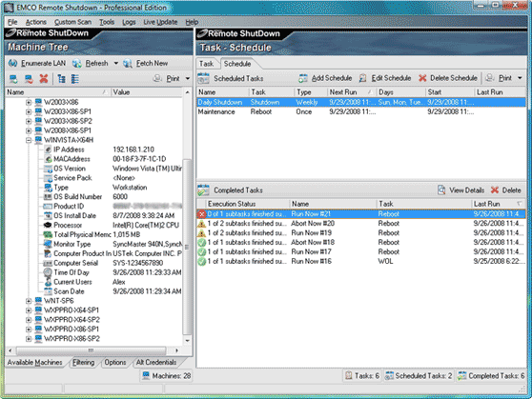Click the Completed Tasks: 6 status entry
Viewport: 532px width, 399px height.
pyautogui.click(x=491, y=375)
